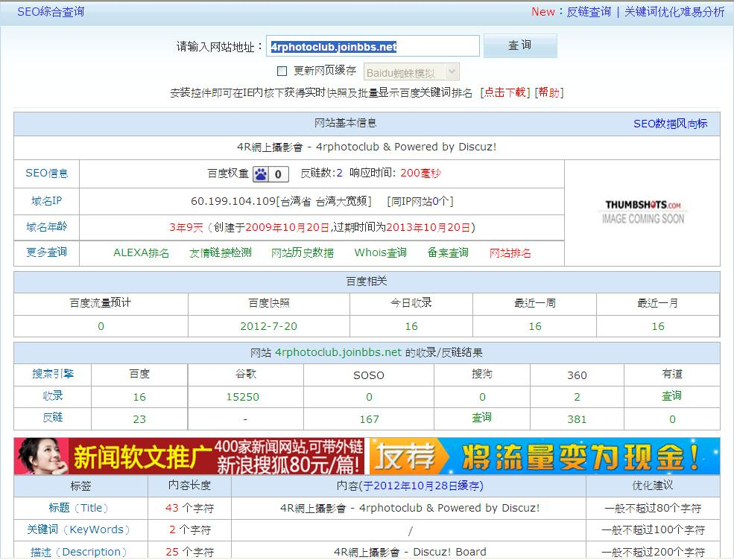Click the 关键词（KeyWords） label
734x560 pixels.
click(78, 530)
